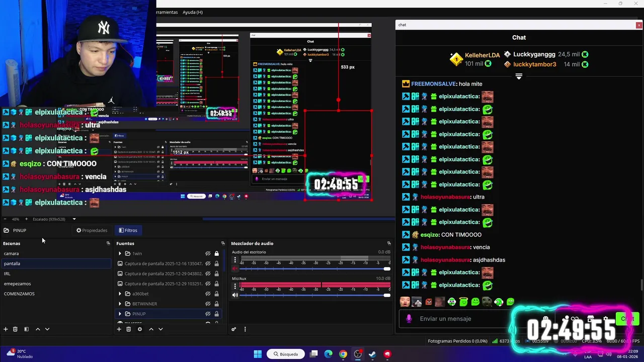Show the PINUP group source

[x=208, y=314]
